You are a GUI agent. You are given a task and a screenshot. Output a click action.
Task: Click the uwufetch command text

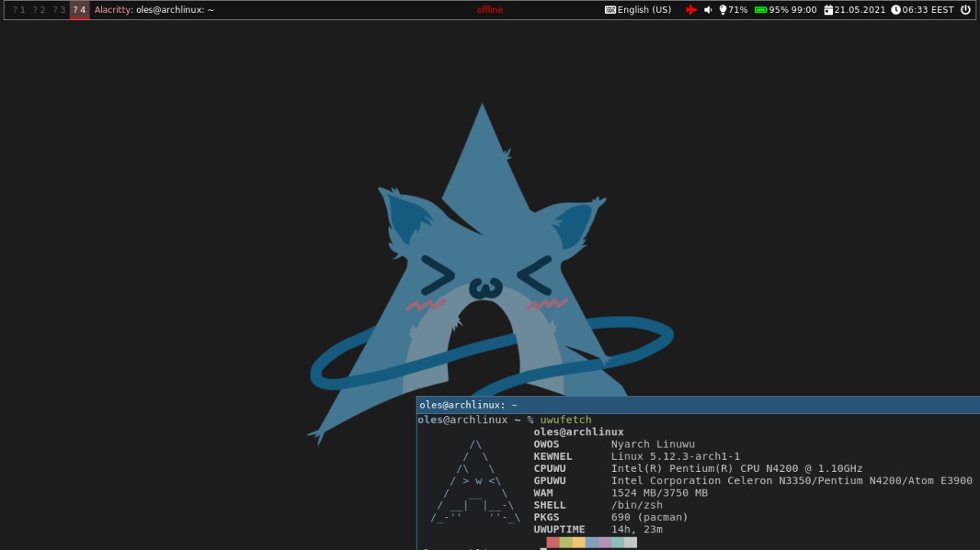[x=566, y=420]
